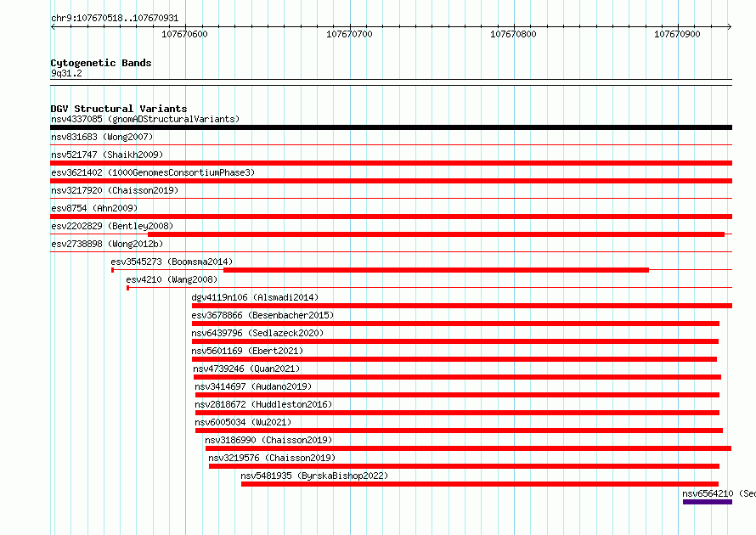Select the Cytogenetic Bands track title
This screenshot has width=756, height=535.
(x=101, y=63)
